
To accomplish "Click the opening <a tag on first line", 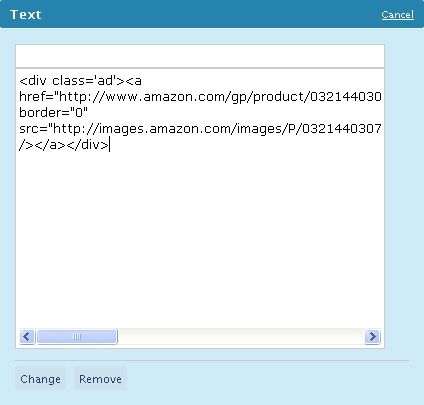I will tap(134, 81).
